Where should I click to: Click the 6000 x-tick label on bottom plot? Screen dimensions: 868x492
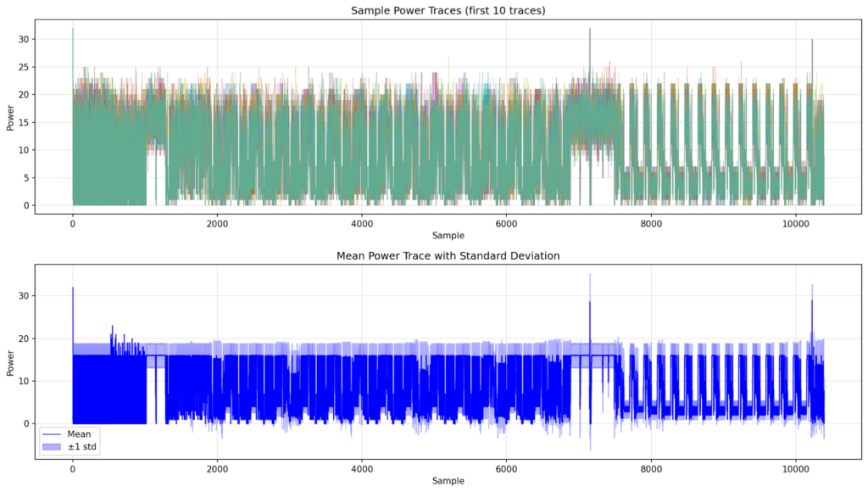[506, 467]
